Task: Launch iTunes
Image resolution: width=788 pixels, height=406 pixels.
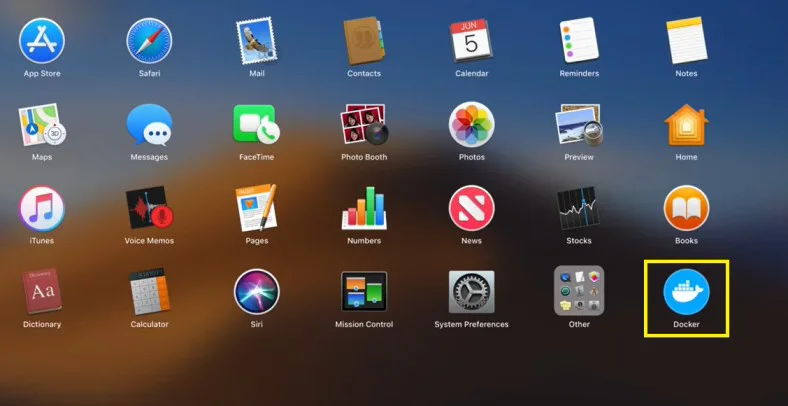Action: pos(42,209)
